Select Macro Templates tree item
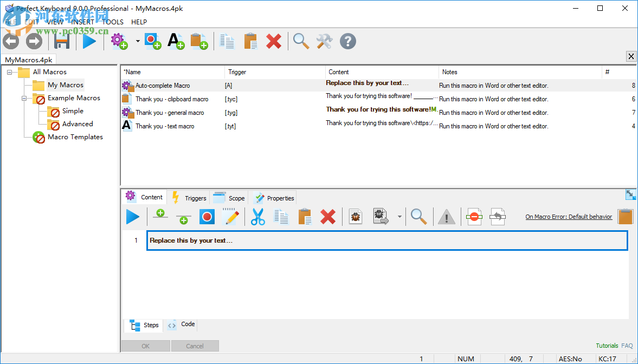Viewport: 638px width, 364px height. (75, 137)
